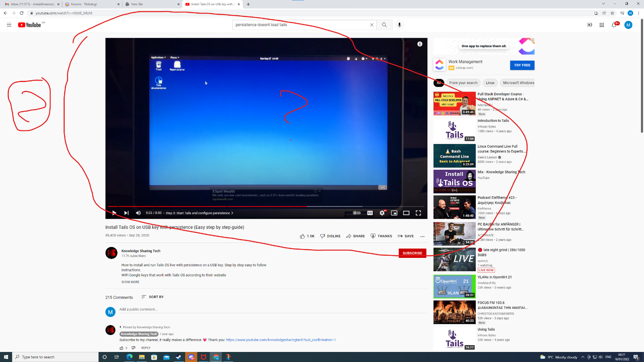This screenshot has height=362, width=644.
Task: Open File Explorer from the taskbar
Action: click(142, 357)
